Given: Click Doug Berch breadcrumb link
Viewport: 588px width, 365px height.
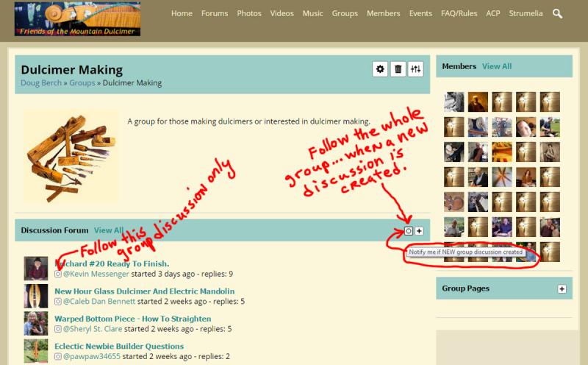Looking at the screenshot, I should [41, 83].
